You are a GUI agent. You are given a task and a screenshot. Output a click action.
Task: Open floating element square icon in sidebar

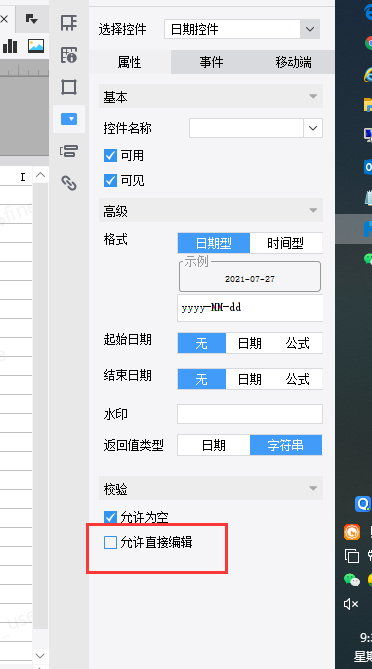(x=69, y=87)
